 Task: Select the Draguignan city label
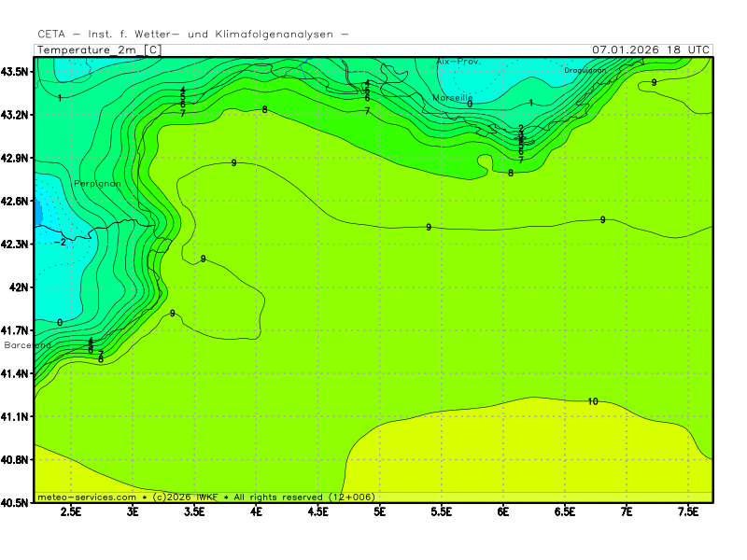pyautogui.click(x=585, y=70)
